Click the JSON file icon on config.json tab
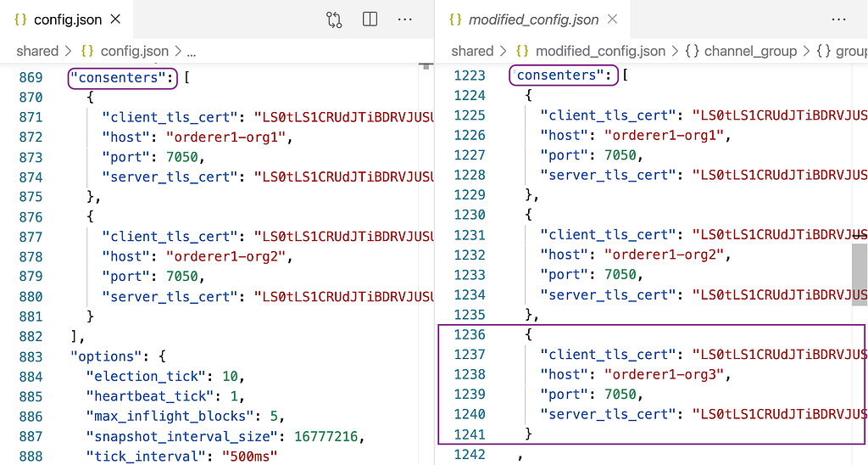This screenshot has width=868, height=465. (x=20, y=20)
